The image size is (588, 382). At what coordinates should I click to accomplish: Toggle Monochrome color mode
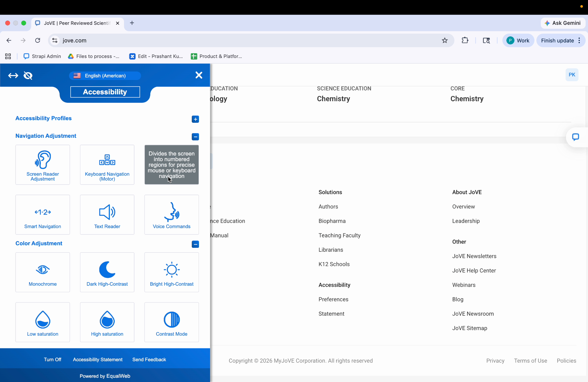coord(42,272)
